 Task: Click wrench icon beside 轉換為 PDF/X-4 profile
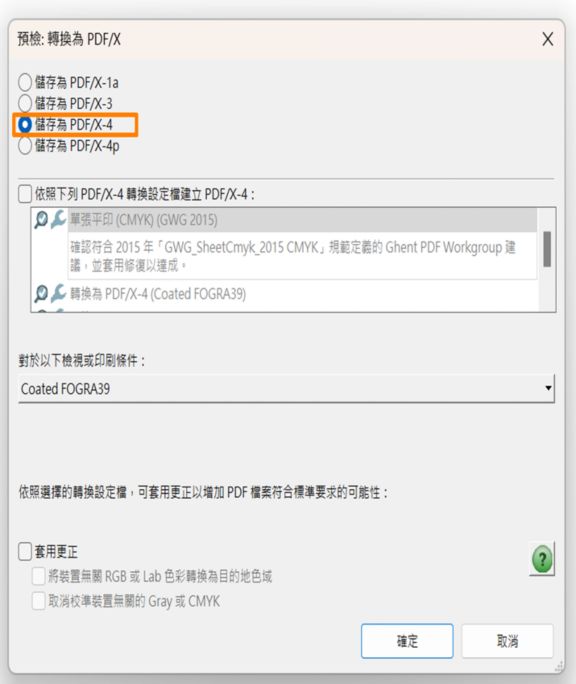pos(58,294)
